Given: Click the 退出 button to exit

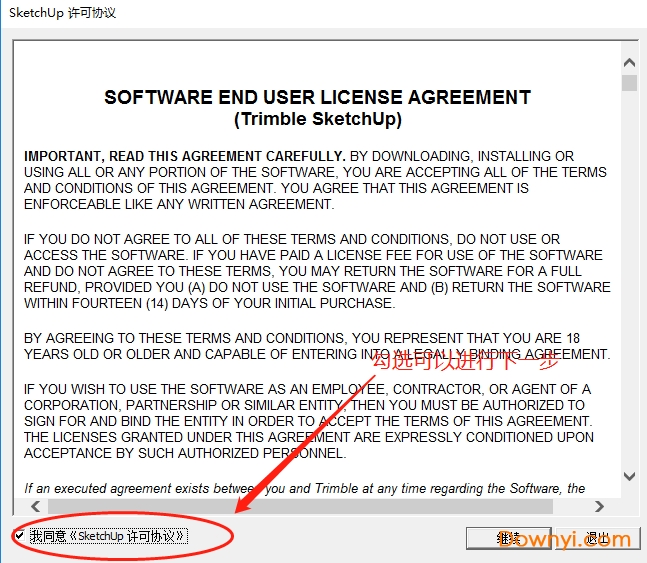Looking at the screenshot, I should pyautogui.click(x=596, y=538).
